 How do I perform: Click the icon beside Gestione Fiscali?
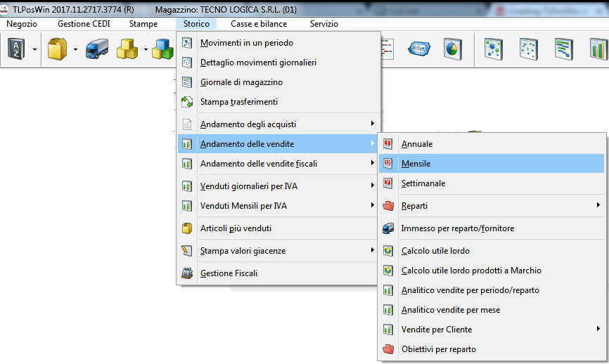click(187, 273)
